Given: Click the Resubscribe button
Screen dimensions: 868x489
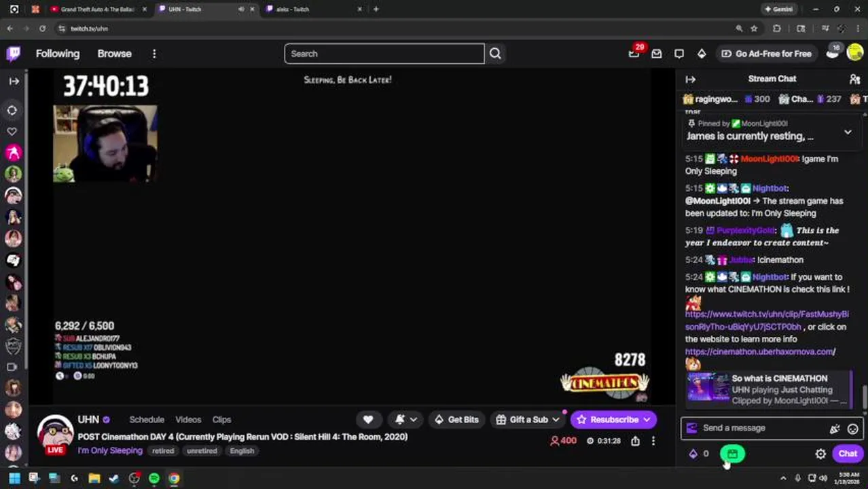Looking at the screenshot, I should (x=613, y=420).
